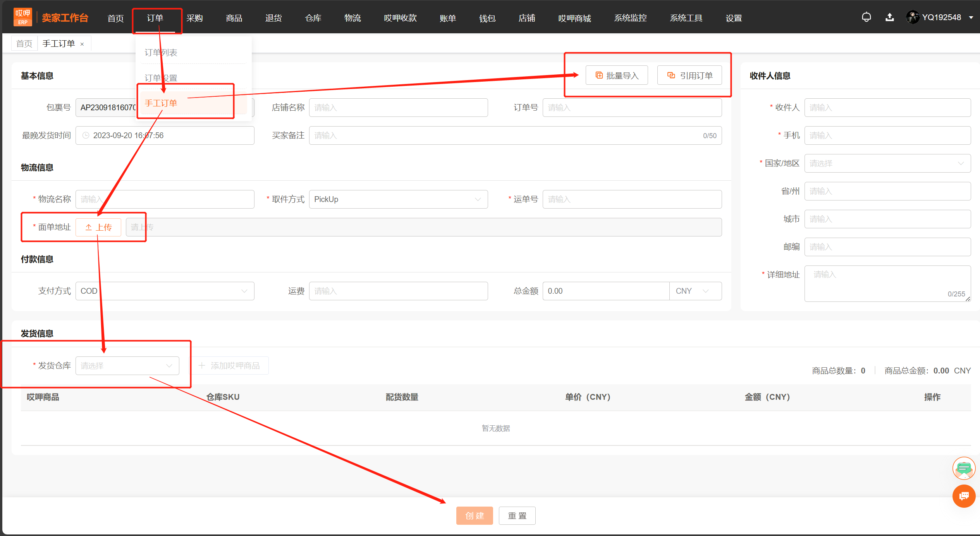This screenshot has height=536, width=980.
Task: Close the 手工订单 tab
Action: (82, 44)
